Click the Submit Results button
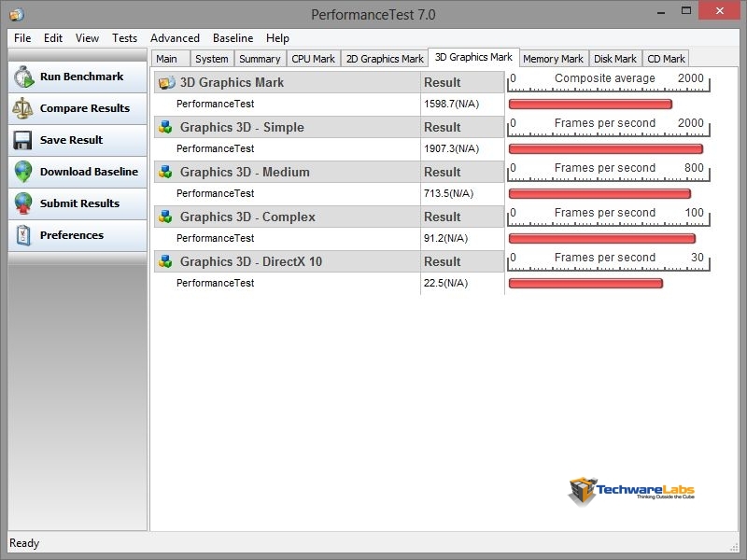The image size is (747, 560). click(78, 203)
